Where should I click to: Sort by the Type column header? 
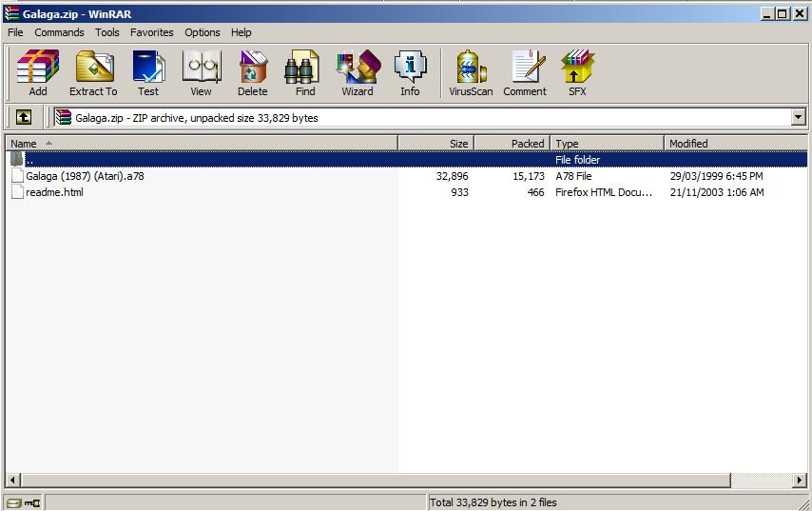click(607, 143)
